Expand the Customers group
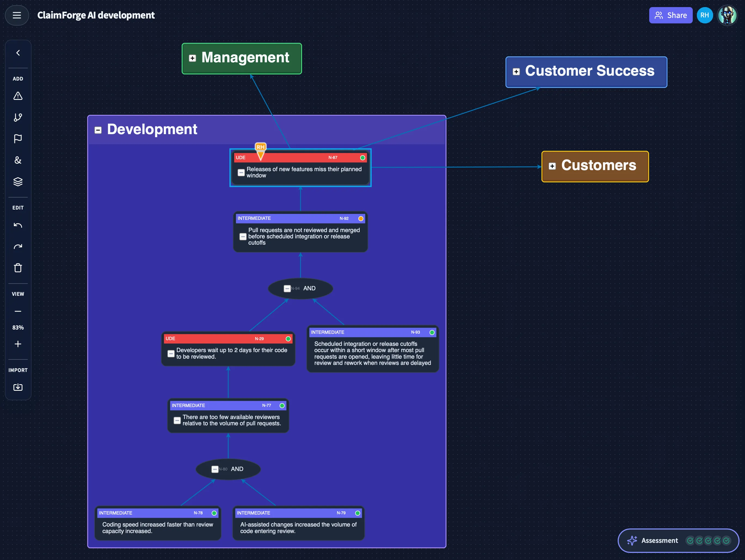Viewport: 745px width, 560px height. pyautogui.click(x=552, y=166)
